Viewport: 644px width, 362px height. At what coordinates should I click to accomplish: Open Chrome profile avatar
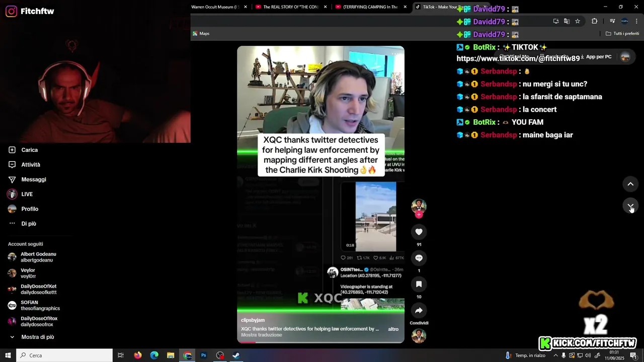pos(624,21)
